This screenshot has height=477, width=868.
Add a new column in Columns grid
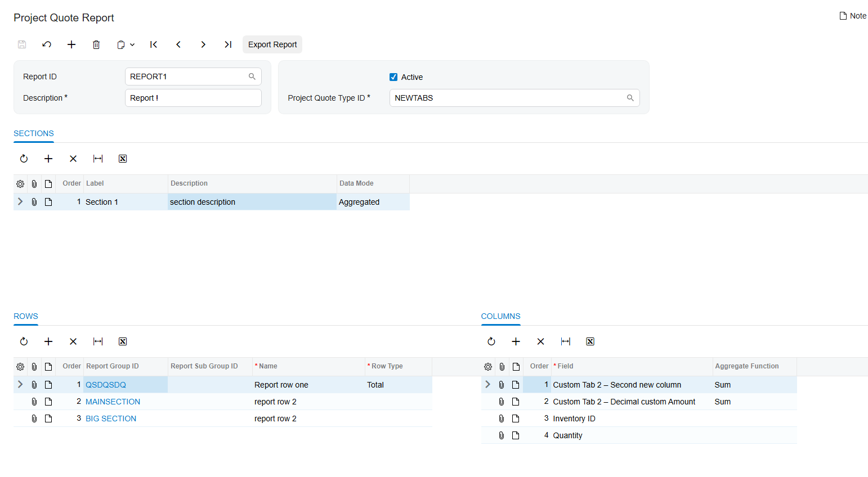click(x=516, y=341)
